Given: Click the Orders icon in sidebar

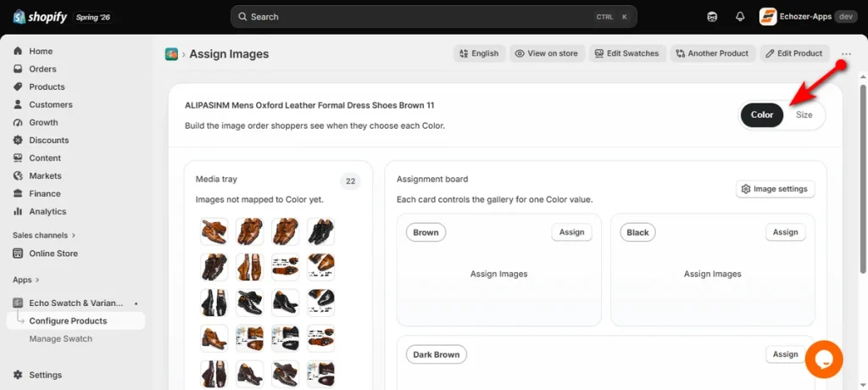Looking at the screenshot, I should click(18, 69).
